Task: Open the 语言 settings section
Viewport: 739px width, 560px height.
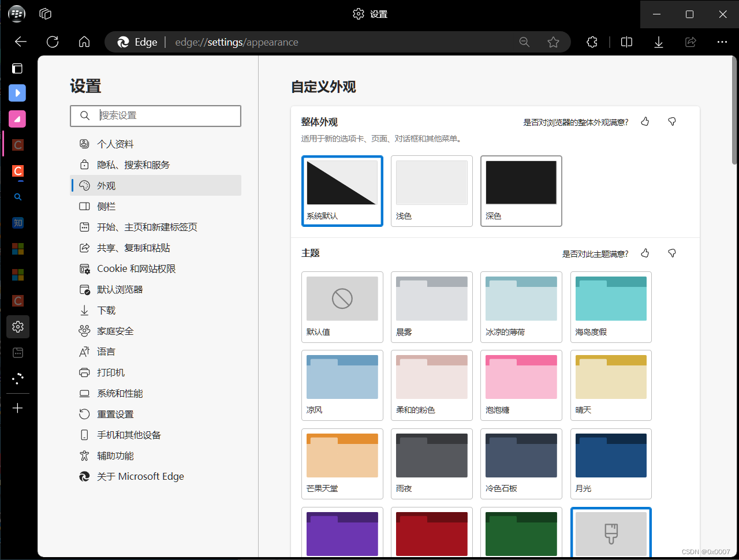Action: coord(155,352)
